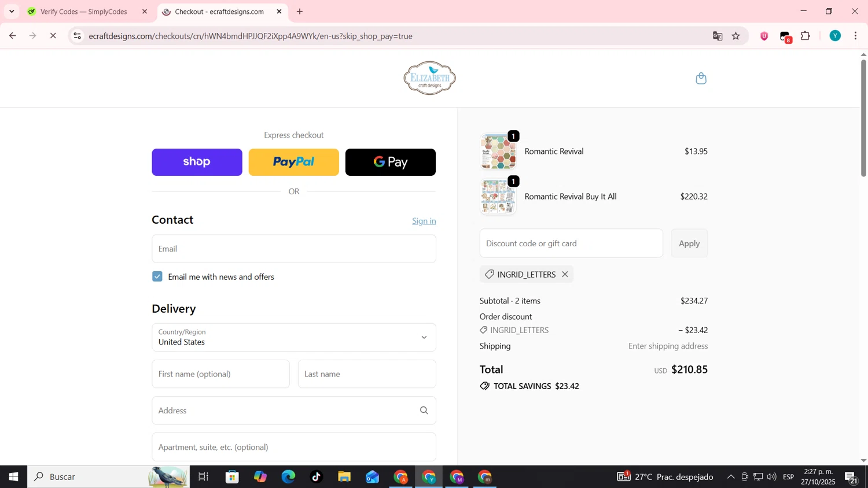
Task: Click the browser address bar URL
Action: tap(251, 36)
